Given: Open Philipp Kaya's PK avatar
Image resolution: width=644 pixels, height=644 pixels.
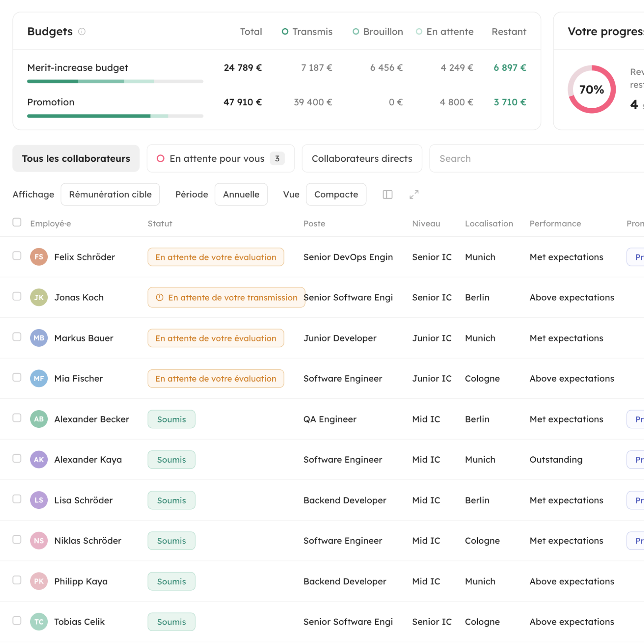Looking at the screenshot, I should click(39, 581).
